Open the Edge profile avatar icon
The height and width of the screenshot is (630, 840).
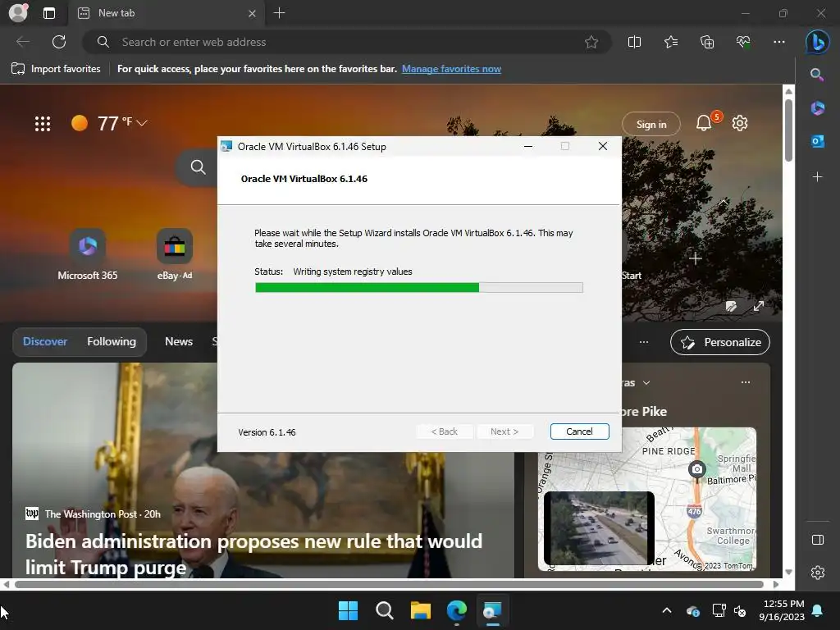coord(18,13)
